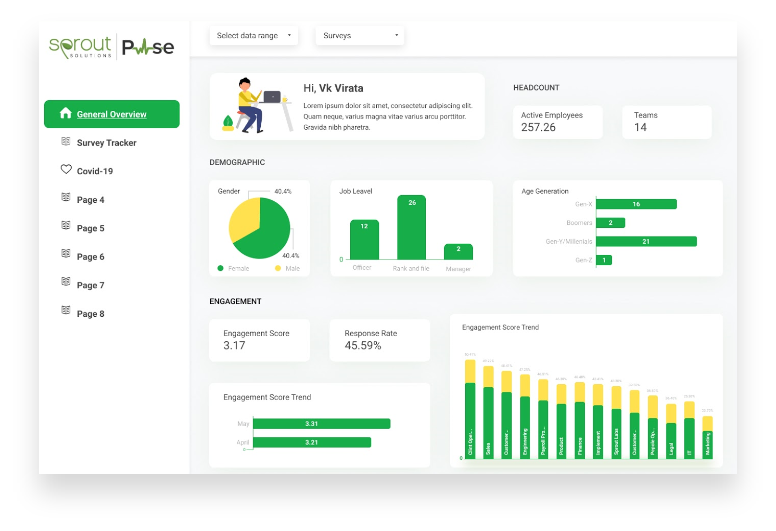776x531 pixels.
Task: Click the heart icon next to Covid-19
Action: coord(66,170)
